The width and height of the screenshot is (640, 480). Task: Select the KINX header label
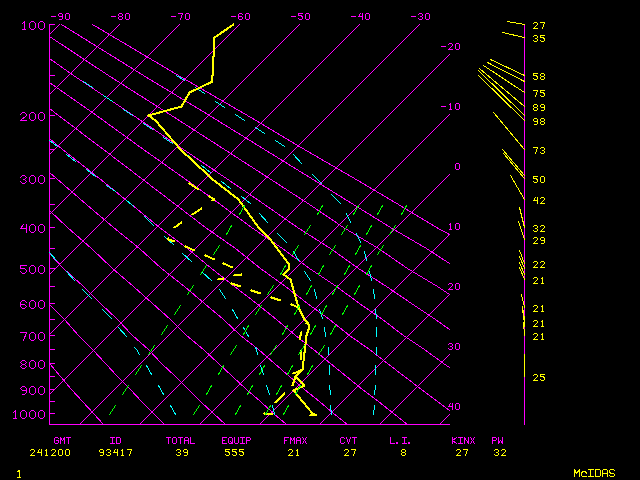(x=463, y=440)
